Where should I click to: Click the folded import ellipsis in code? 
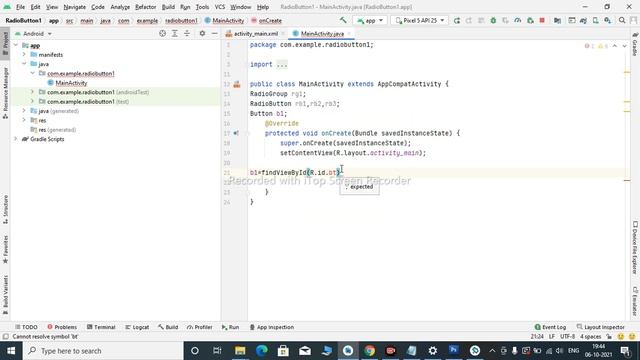click(x=282, y=64)
